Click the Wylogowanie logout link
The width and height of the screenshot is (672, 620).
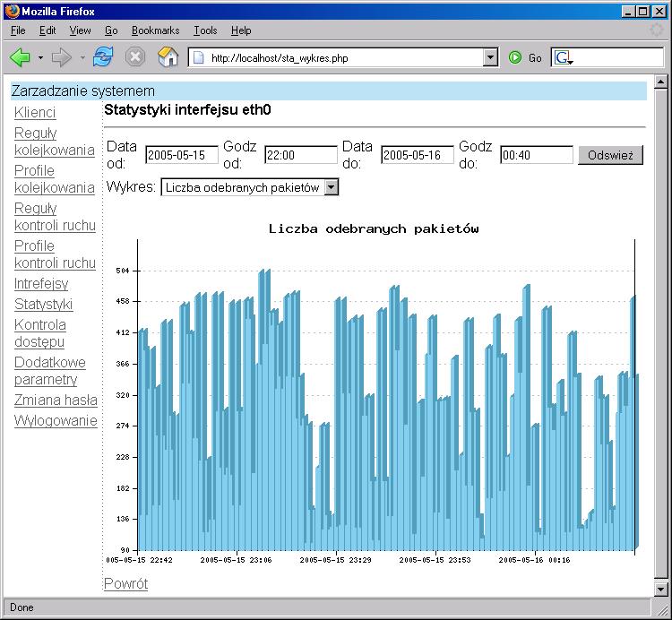pyautogui.click(x=56, y=421)
